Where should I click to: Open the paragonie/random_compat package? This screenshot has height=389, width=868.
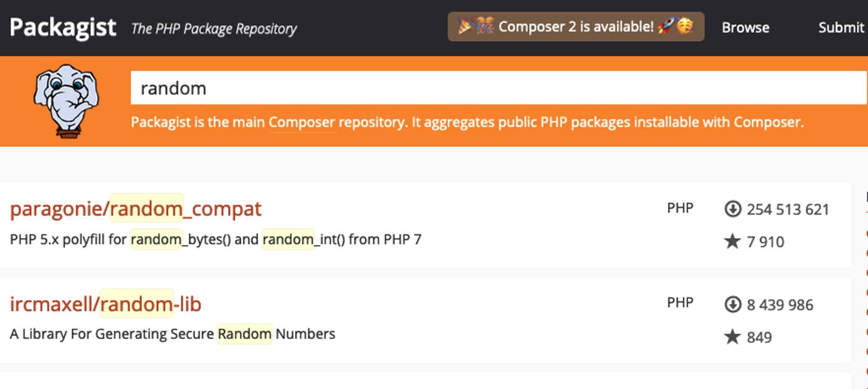pyautogui.click(x=136, y=208)
